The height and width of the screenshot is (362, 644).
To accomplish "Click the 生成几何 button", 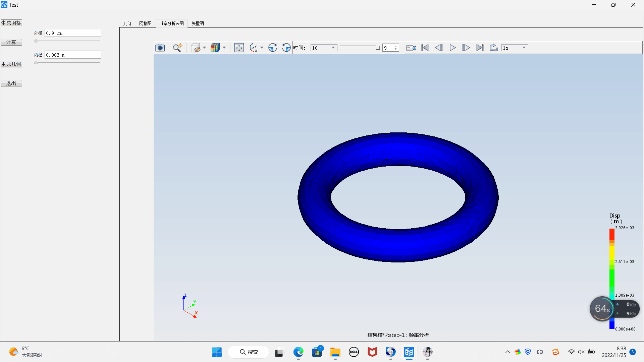I will tap(11, 64).
